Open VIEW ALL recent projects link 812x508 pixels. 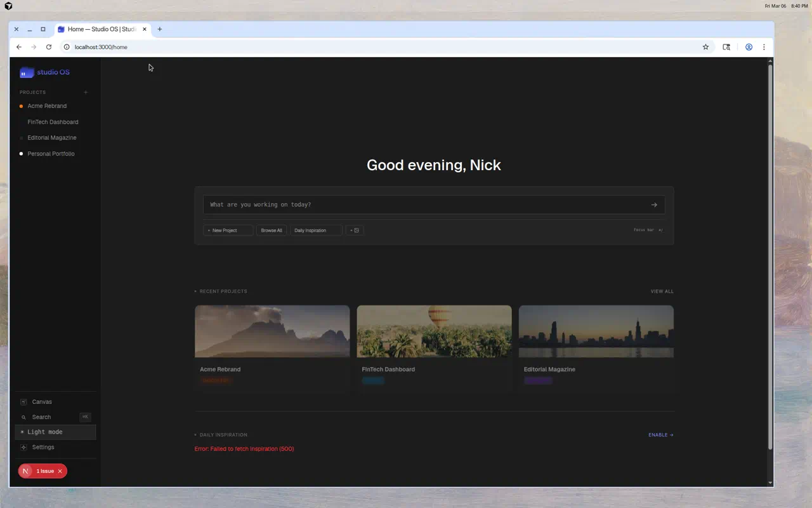pyautogui.click(x=662, y=291)
